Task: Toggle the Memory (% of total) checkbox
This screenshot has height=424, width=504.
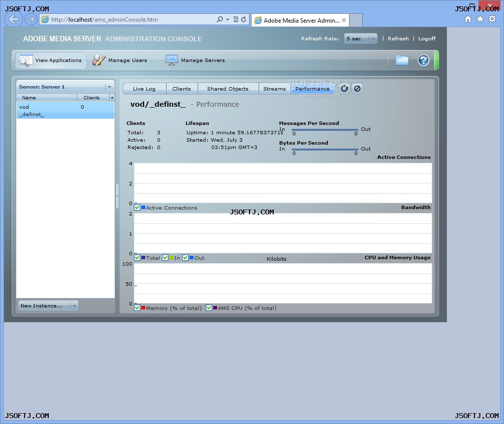Action: click(x=137, y=308)
